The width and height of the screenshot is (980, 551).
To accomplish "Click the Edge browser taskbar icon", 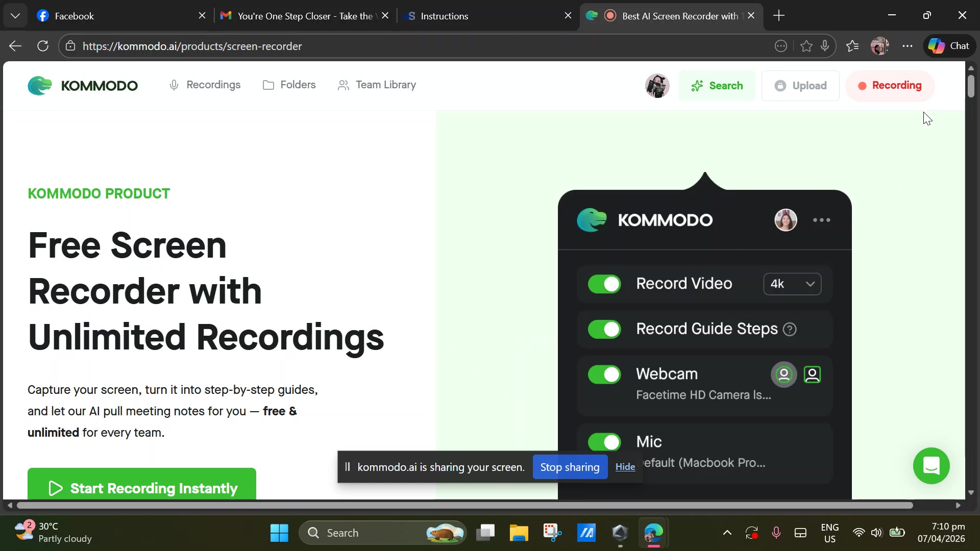I will (x=653, y=533).
